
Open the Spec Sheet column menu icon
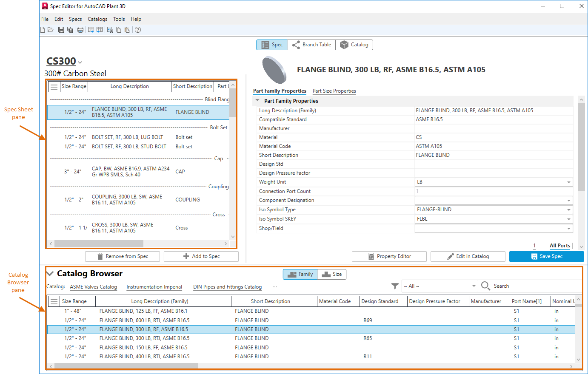(54, 87)
